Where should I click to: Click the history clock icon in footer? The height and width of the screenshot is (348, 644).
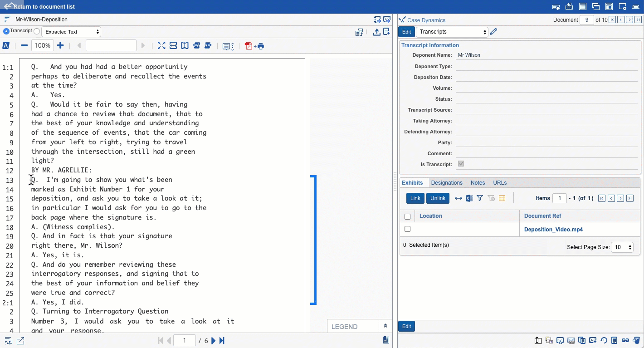click(x=604, y=341)
